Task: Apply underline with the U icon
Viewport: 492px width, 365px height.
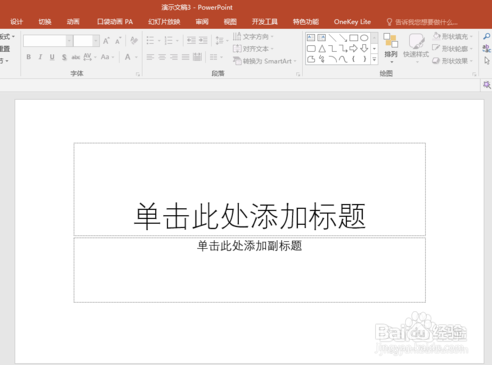Action: 52,57
